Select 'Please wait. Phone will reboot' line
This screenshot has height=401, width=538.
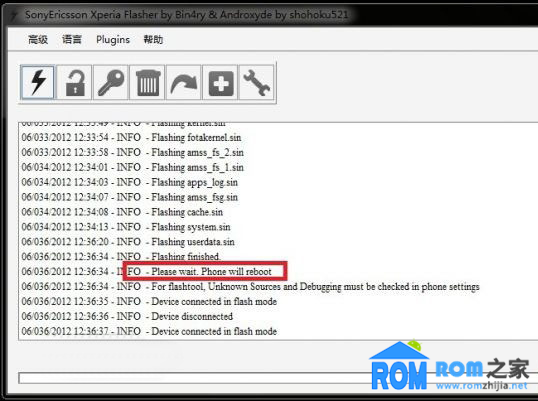pos(147,272)
